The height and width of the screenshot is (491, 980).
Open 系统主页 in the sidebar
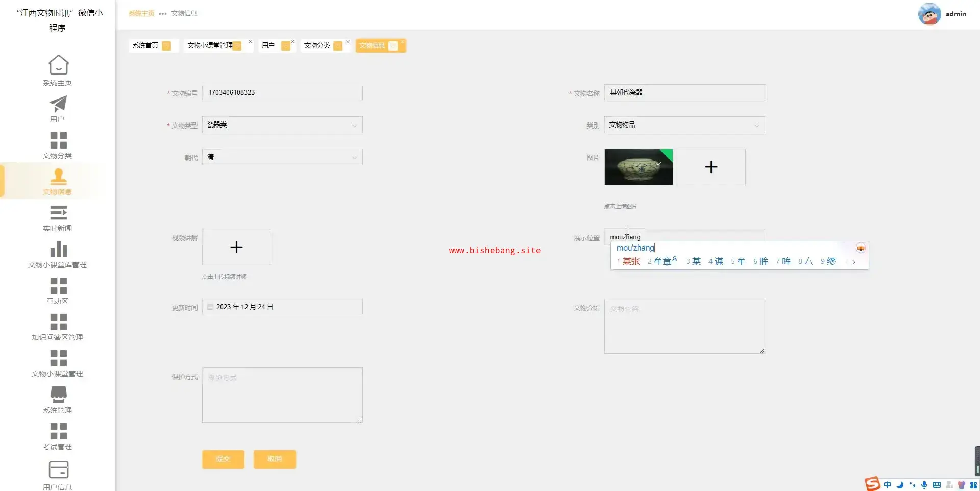(58, 70)
